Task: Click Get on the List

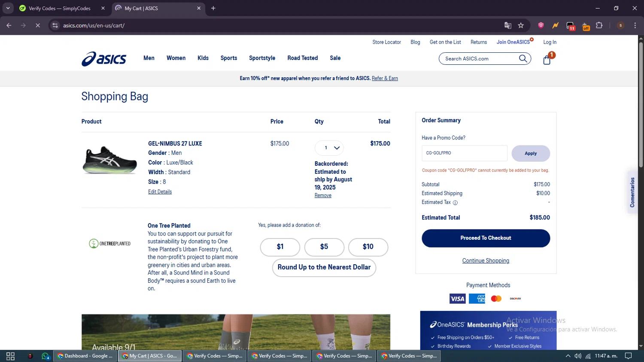Action: 445,42
